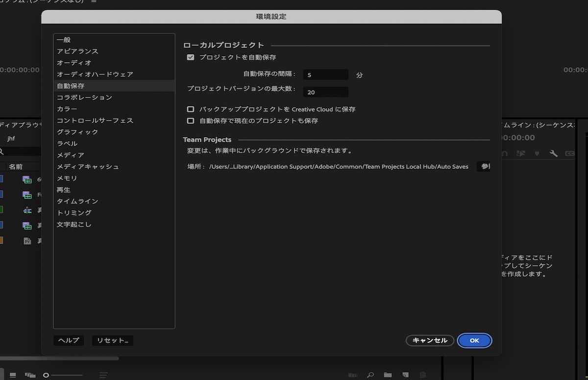Click the trash icon to delete selected item
The image size is (588, 380).
[x=422, y=374]
